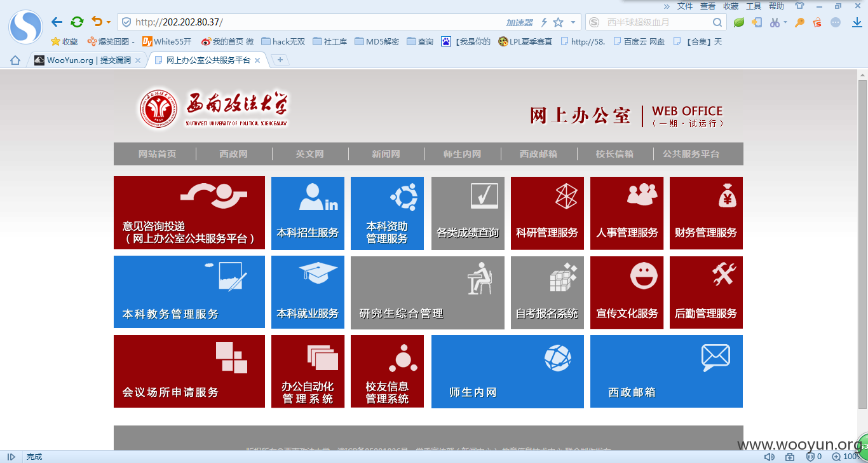Close the WooYun.org tab

point(137,60)
